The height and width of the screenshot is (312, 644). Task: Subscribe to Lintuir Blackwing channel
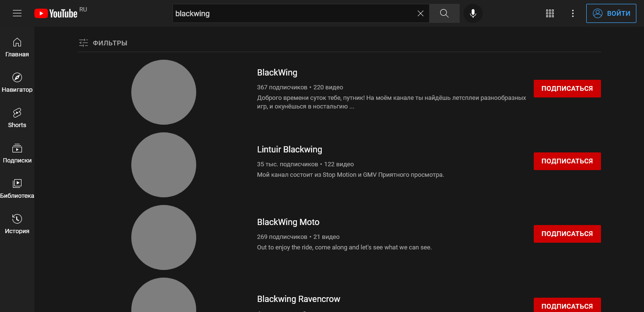click(x=567, y=161)
